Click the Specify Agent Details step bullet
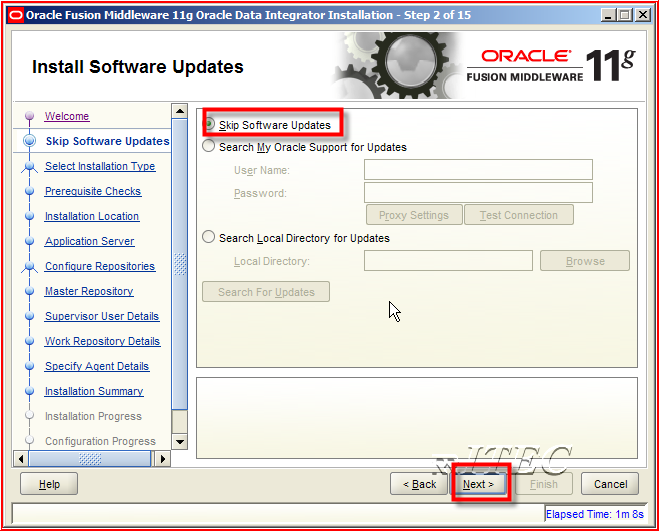 coord(29,366)
